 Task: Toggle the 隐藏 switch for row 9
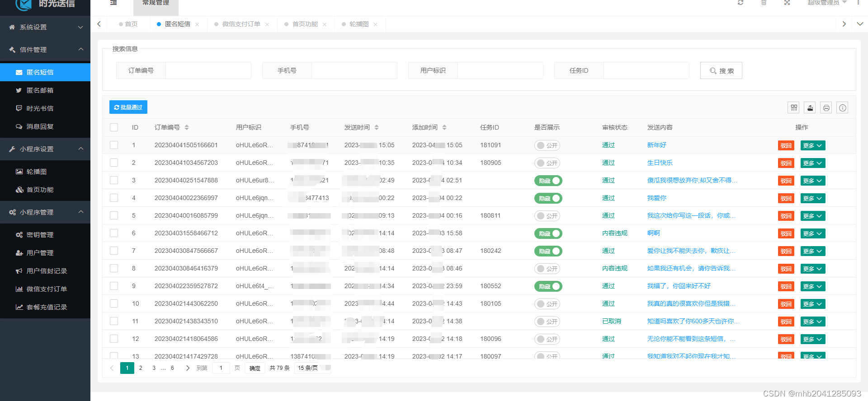tap(548, 286)
